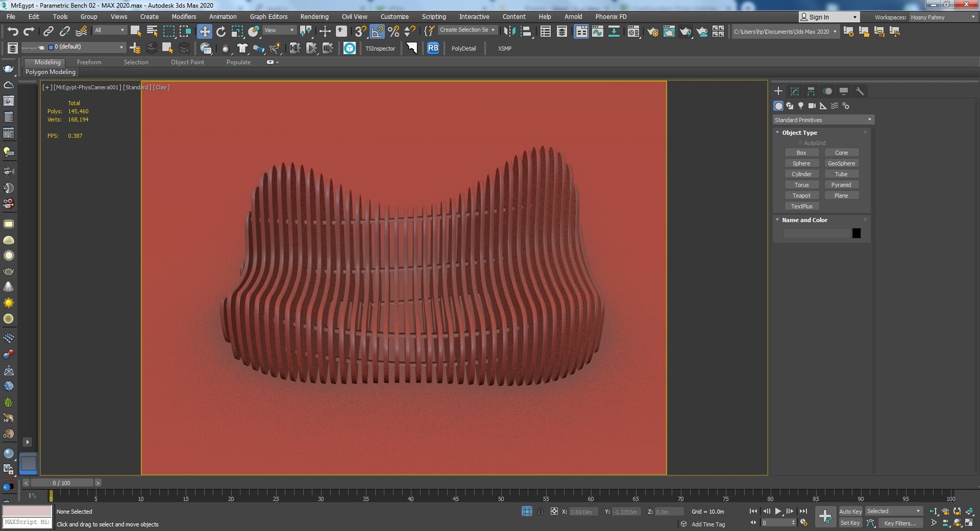Screen dimensions: 980x531
Task: Open the Key Filters dialog button
Action: click(900, 523)
